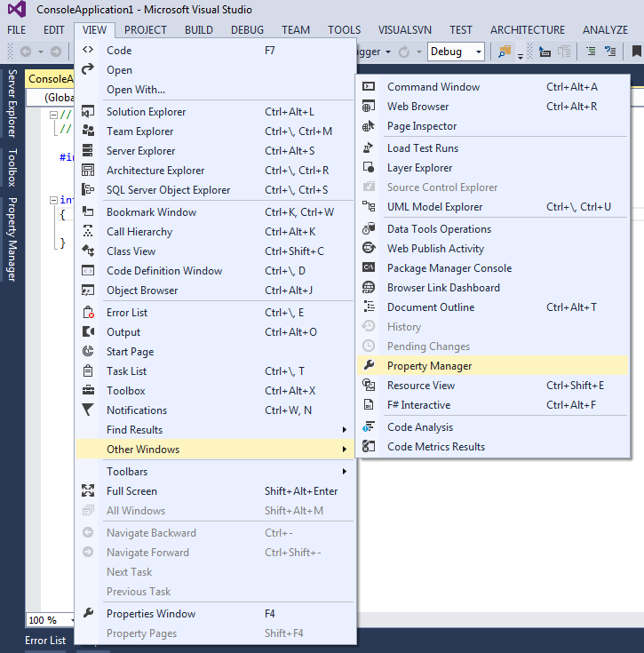Click the Property Manager wrench icon
Image resolution: width=644 pixels, height=653 pixels.
369,366
